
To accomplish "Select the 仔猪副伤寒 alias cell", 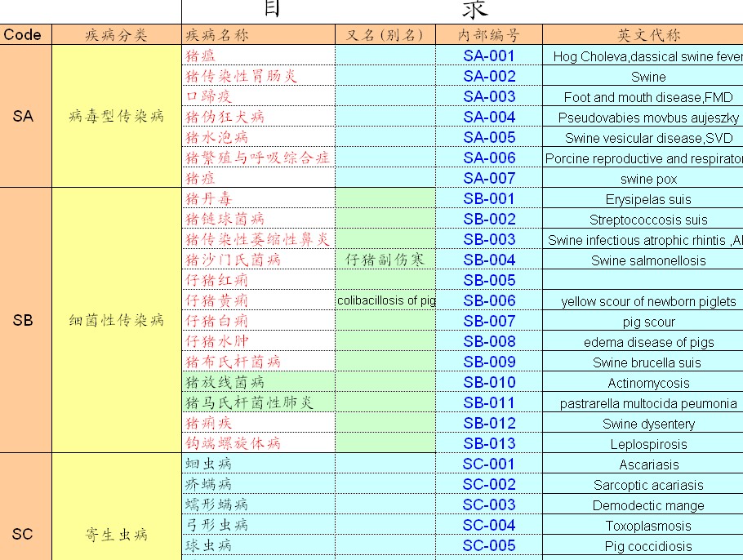I will 385,260.
